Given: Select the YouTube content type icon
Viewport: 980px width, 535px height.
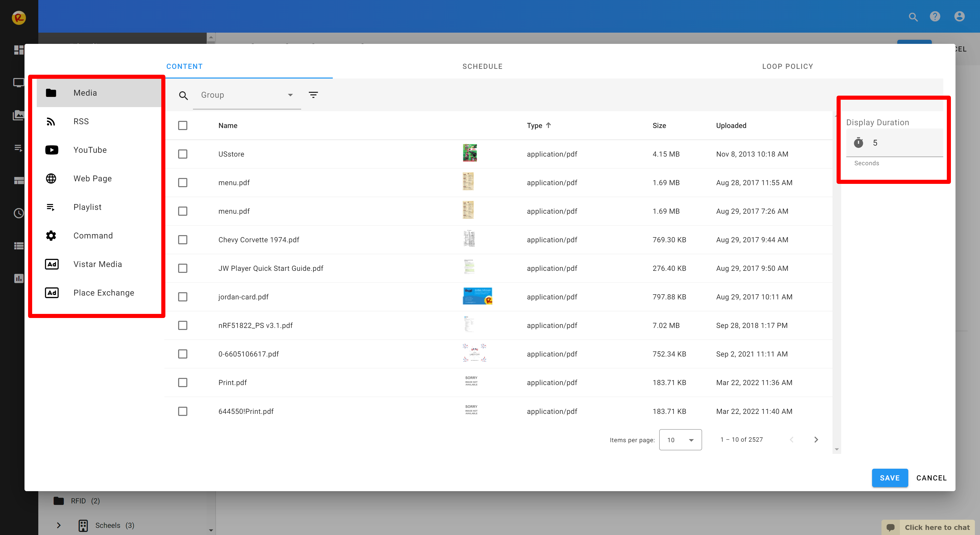Looking at the screenshot, I should pyautogui.click(x=52, y=150).
